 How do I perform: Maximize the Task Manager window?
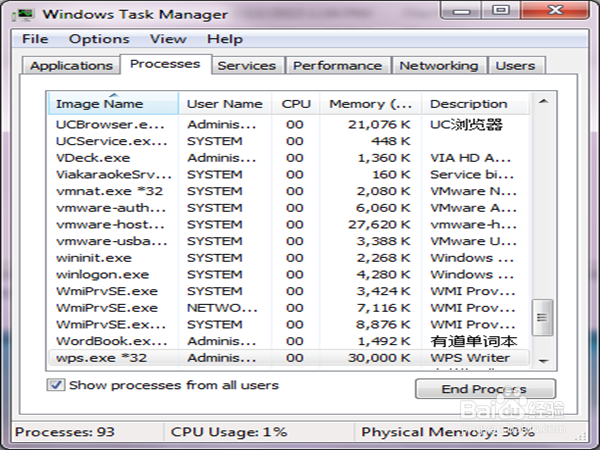click(x=501, y=10)
